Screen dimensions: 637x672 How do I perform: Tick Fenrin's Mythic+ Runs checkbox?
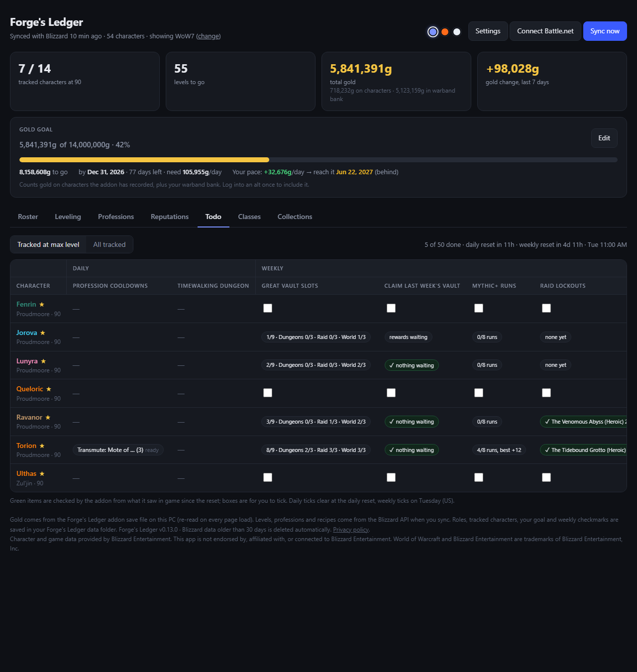tap(479, 308)
